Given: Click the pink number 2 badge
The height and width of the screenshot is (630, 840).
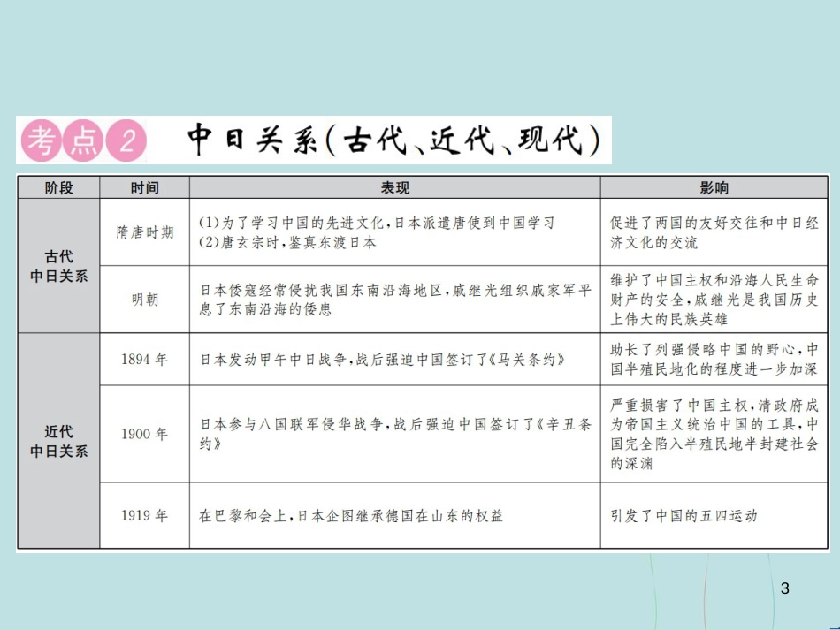Looking at the screenshot, I should [126, 140].
